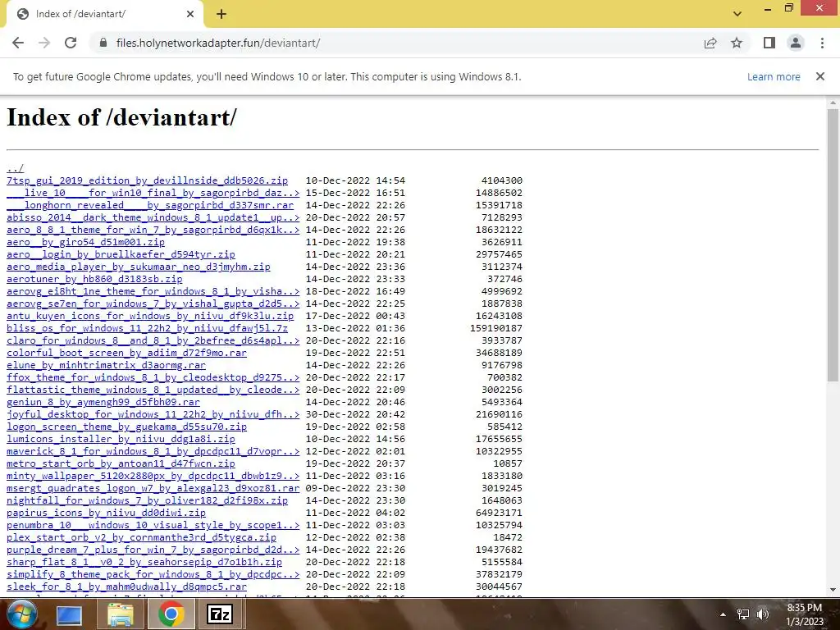The height and width of the screenshot is (630, 840).
Task: Open the Windows Start orb
Action: point(22,614)
